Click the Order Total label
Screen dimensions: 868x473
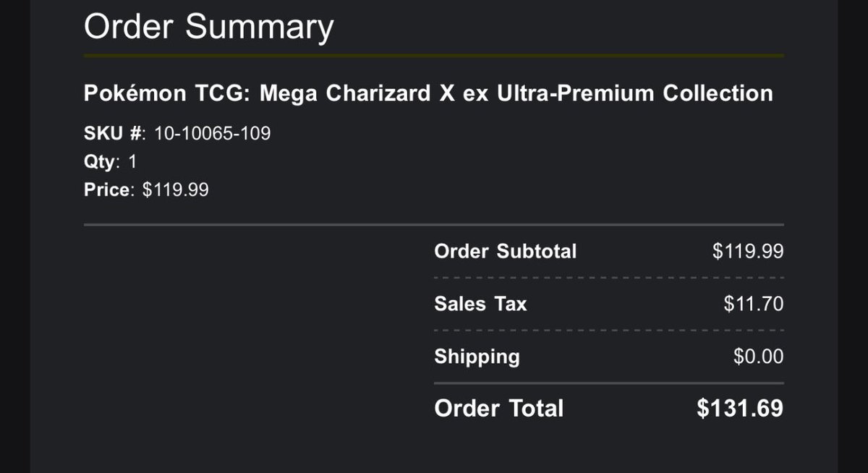point(498,409)
